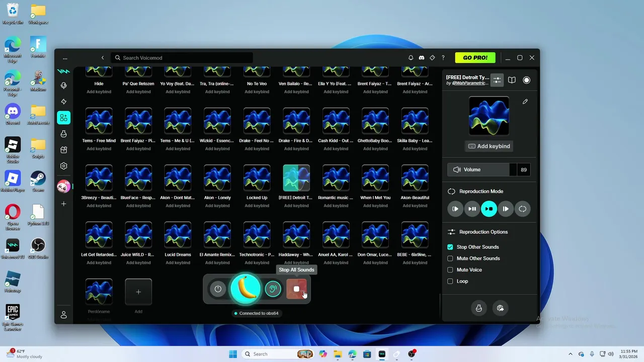The image size is (644, 362).
Task: Play the When I Met You sound
Action: coord(375,177)
